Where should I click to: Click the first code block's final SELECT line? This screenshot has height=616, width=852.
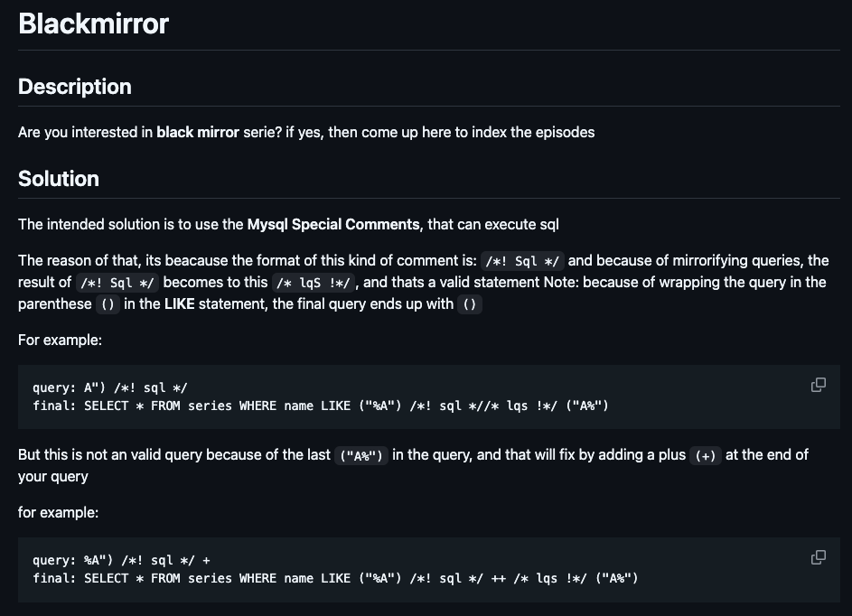[321, 406]
